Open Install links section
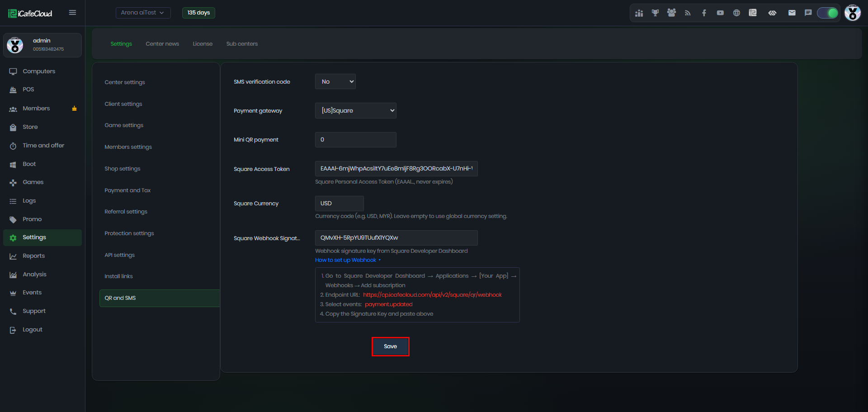This screenshot has height=412, width=868. (x=119, y=276)
